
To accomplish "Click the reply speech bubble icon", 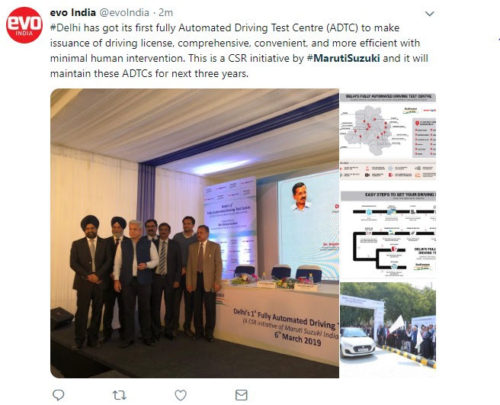I will coord(58,395).
